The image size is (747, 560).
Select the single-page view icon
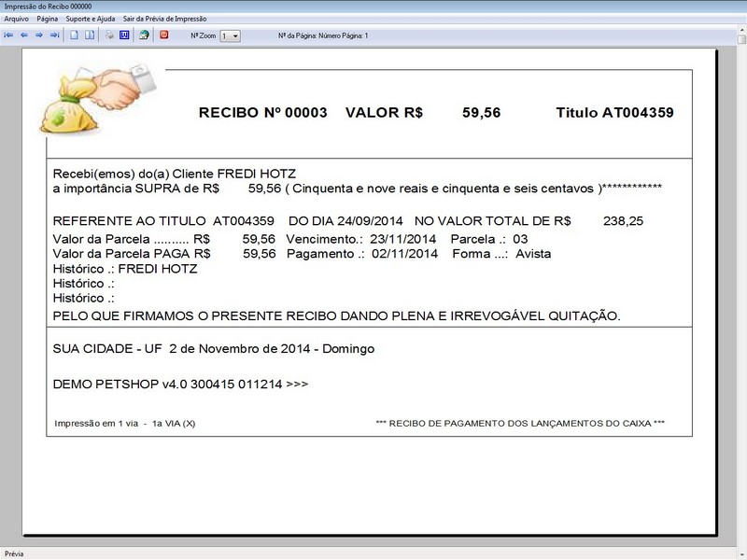(x=74, y=36)
